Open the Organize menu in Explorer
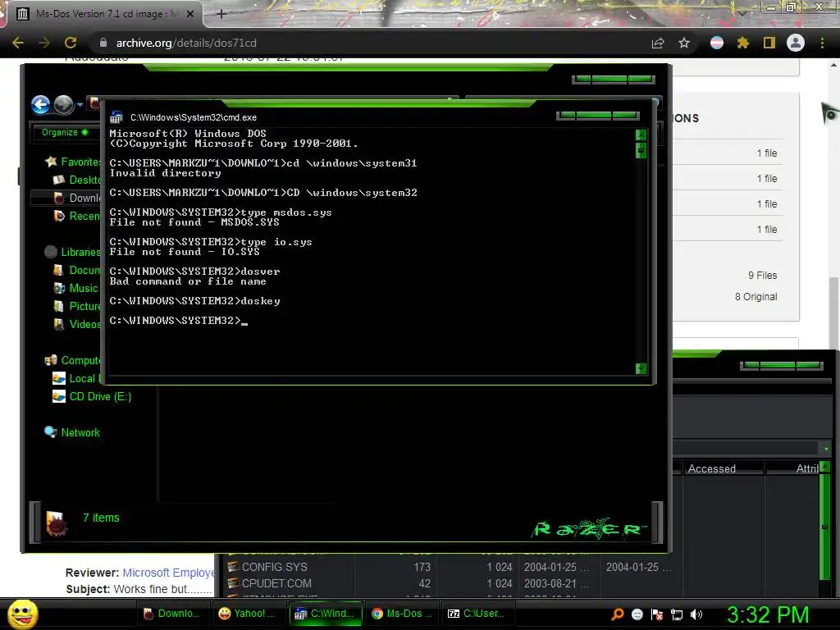This screenshot has height=630, width=840. point(64,132)
